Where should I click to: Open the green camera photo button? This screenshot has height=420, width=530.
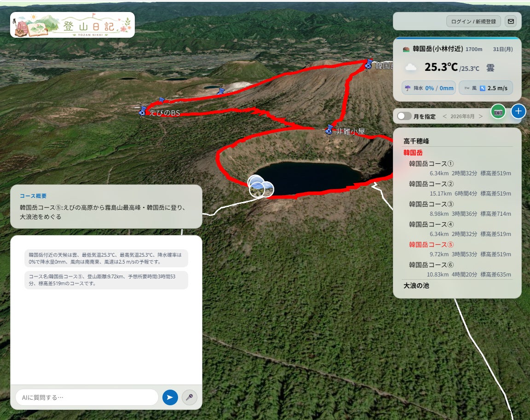[498, 112]
